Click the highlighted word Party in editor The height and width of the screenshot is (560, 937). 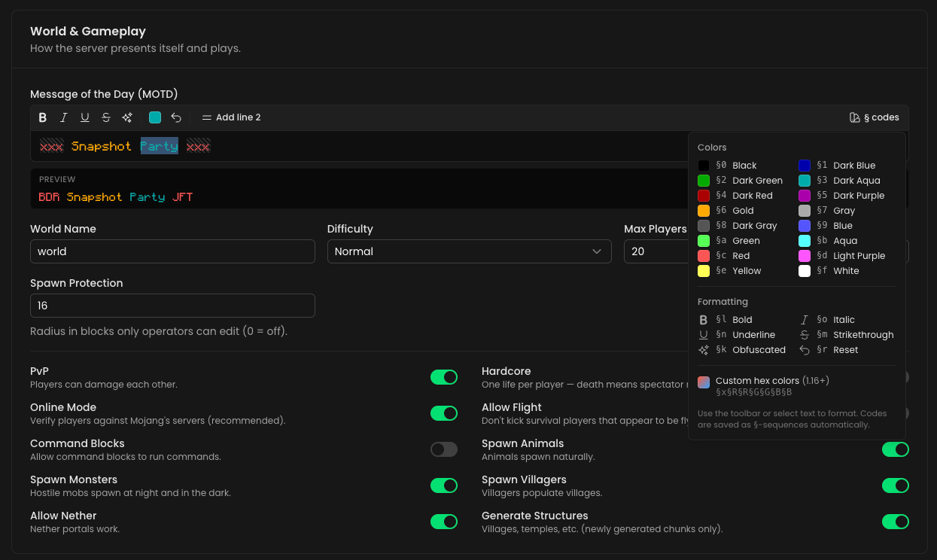[x=160, y=146]
